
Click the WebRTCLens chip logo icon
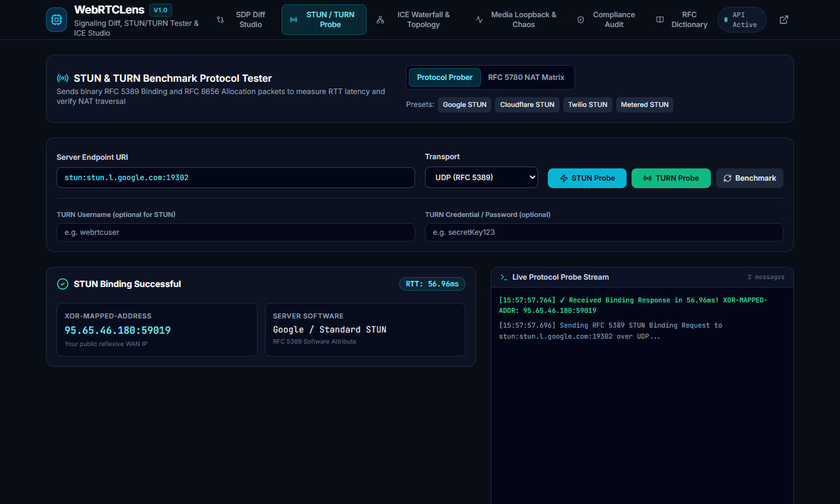click(57, 20)
